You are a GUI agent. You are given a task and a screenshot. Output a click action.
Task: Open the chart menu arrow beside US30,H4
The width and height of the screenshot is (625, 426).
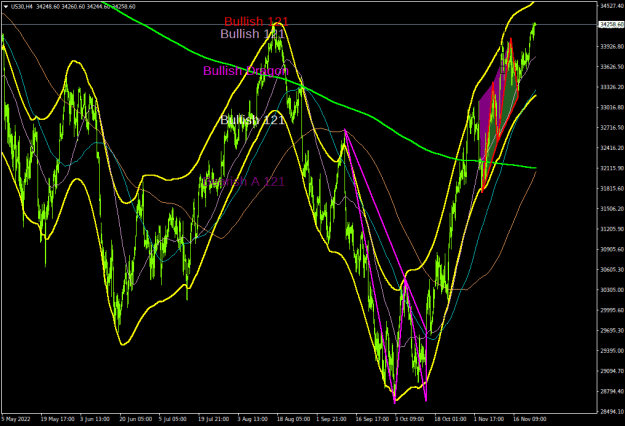point(6,7)
